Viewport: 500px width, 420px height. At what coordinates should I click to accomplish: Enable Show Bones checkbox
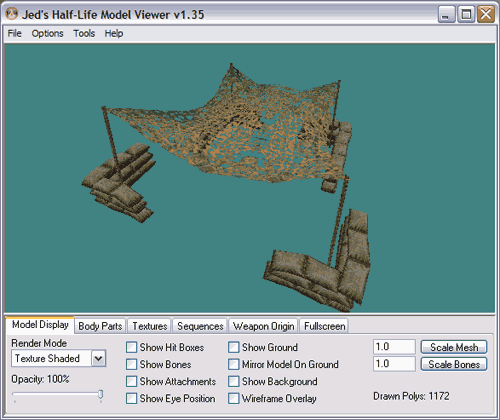(x=131, y=364)
